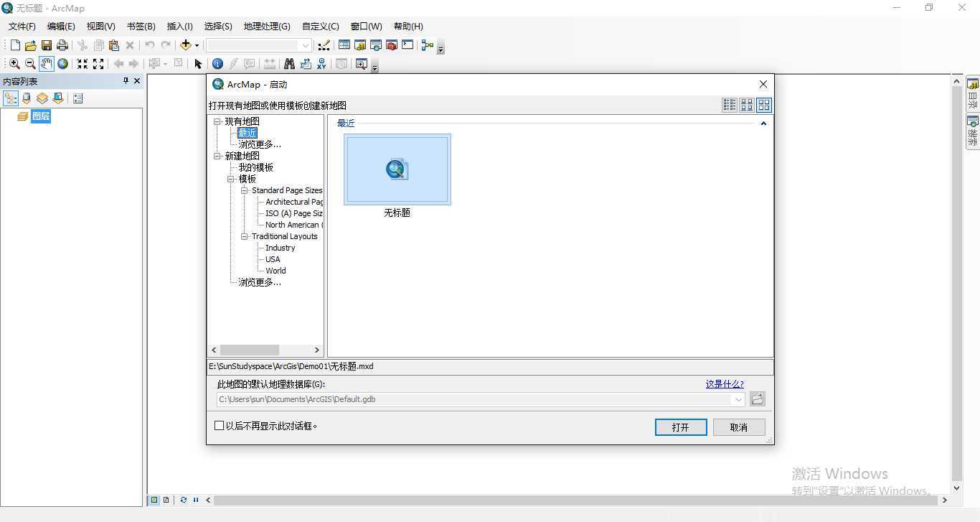
Task: Click the Print icon in the toolbar
Action: [62, 45]
